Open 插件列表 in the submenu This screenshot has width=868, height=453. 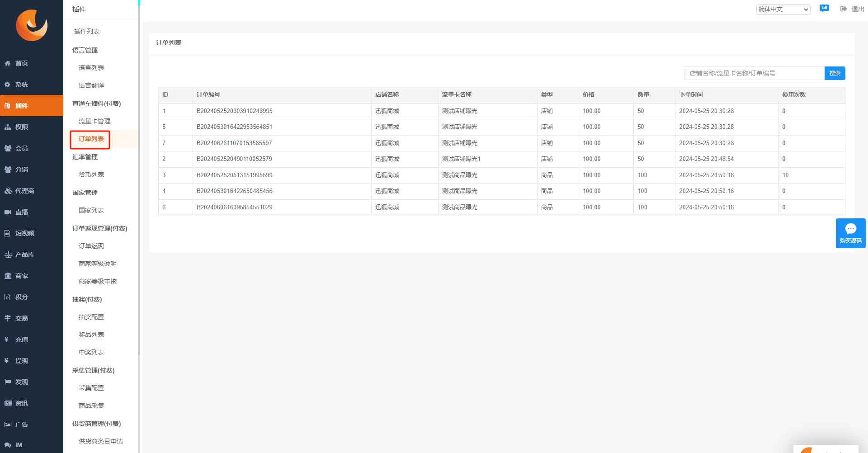(87, 31)
